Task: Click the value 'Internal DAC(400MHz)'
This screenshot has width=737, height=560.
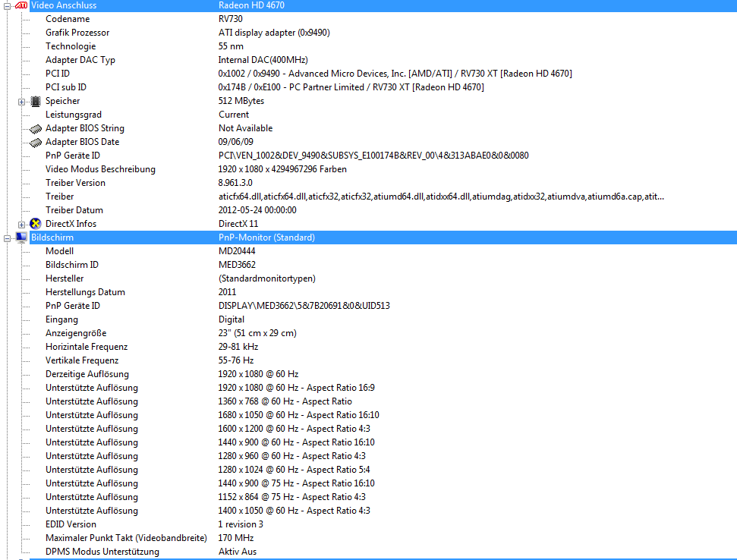Action: pyautogui.click(x=263, y=60)
